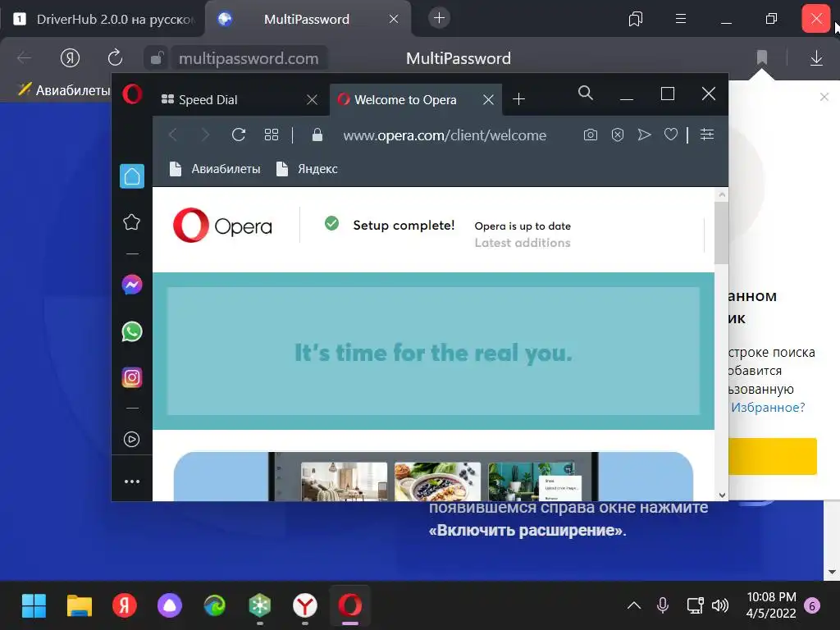Open notification badge showing 6

[x=812, y=606]
